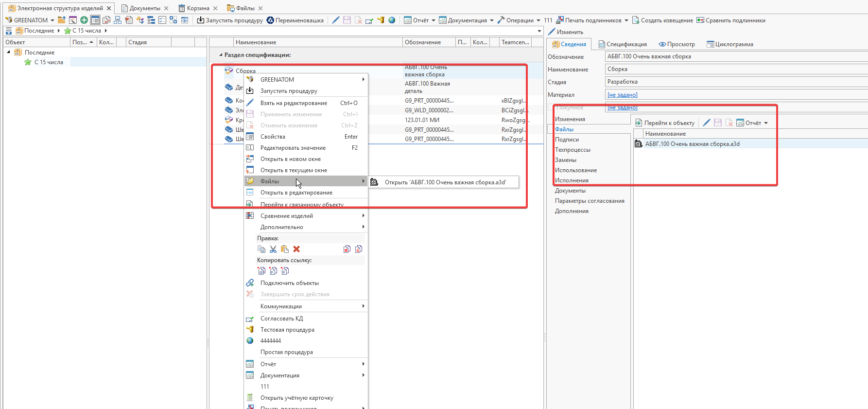Switch to the Циклограмма tab
Viewport: 868px width, 409px height.
coord(729,44)
